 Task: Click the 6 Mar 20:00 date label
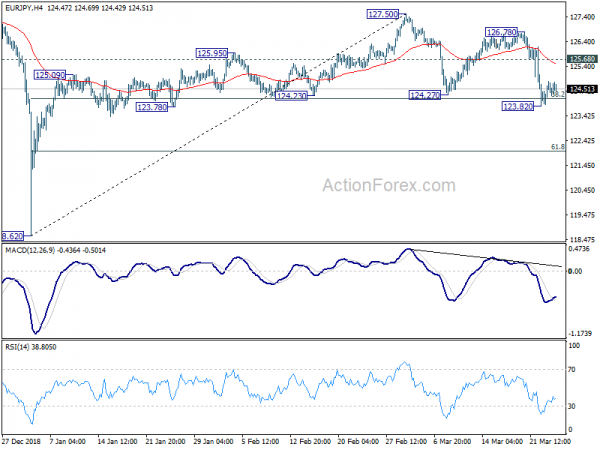452,441
